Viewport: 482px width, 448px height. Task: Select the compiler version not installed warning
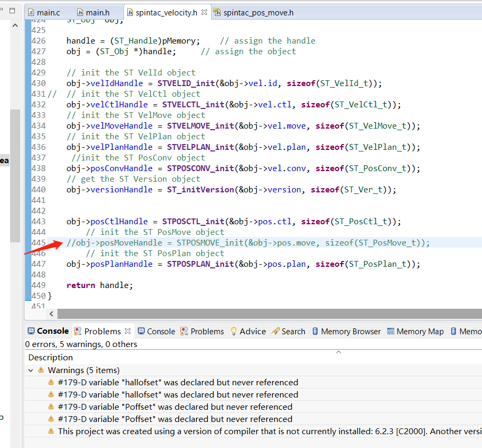(x=253, y=432)
